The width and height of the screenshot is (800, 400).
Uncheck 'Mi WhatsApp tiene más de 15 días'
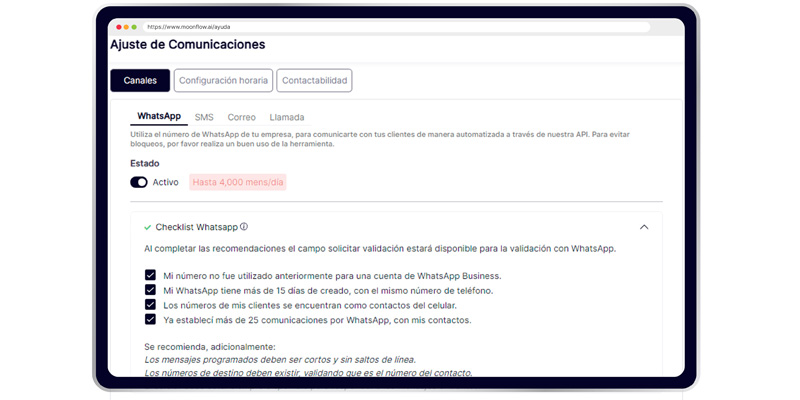(150, 290)
